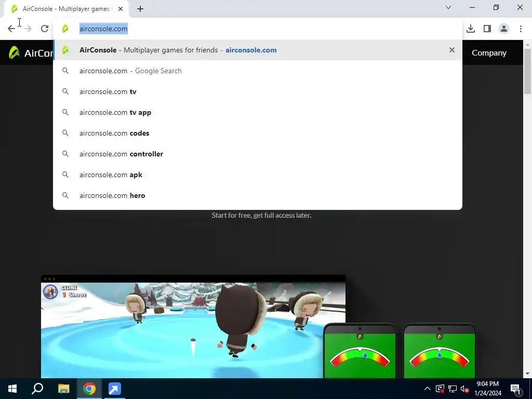Open the Windows Start menu
The height and width of the screenshot is (399, 532).
point(12,389)
